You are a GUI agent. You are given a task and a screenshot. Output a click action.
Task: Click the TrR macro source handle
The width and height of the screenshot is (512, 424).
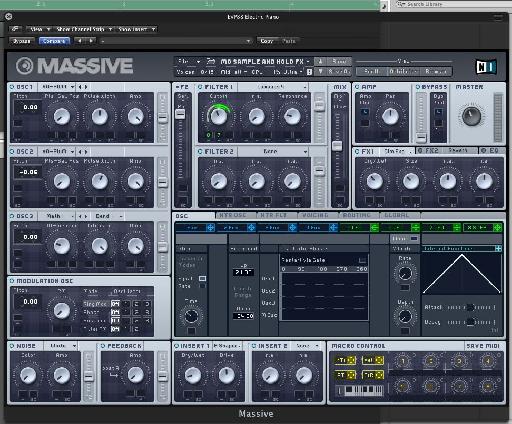point(379,375)
